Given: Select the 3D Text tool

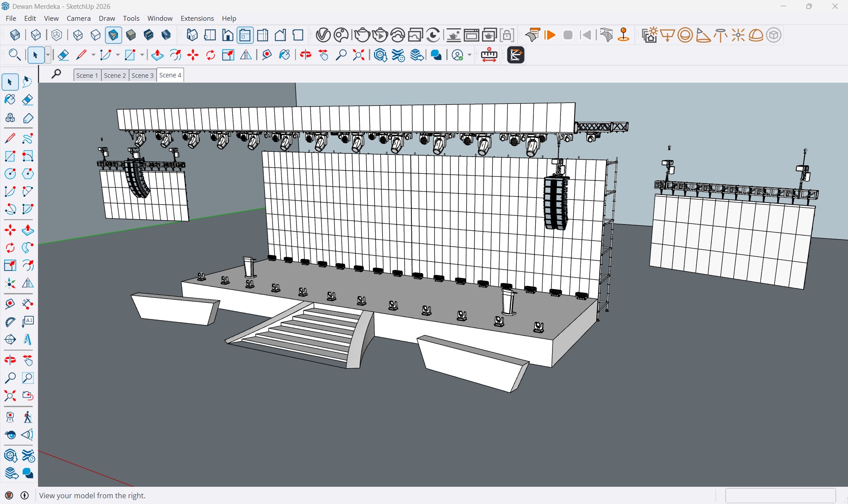Looking at the screenshot, I should pyautogui.click(x=27, y=339).
